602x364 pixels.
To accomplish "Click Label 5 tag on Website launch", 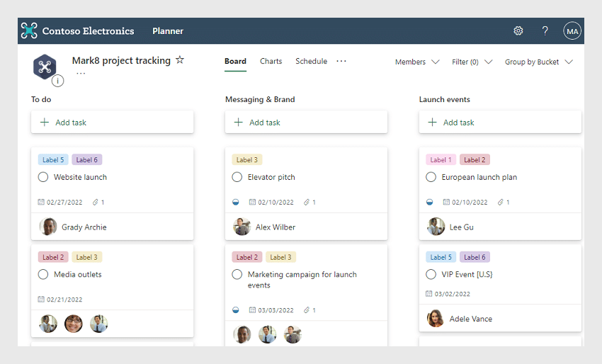I will click(53, 160).
